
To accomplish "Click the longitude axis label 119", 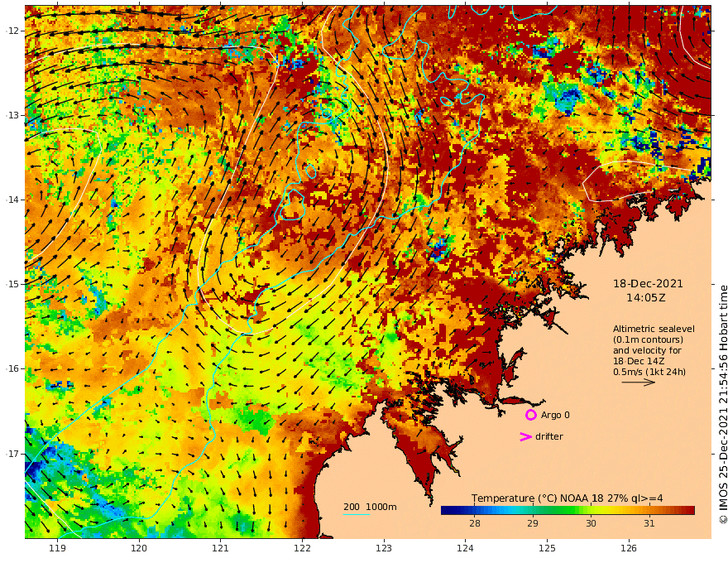I will tap(58, 549).
